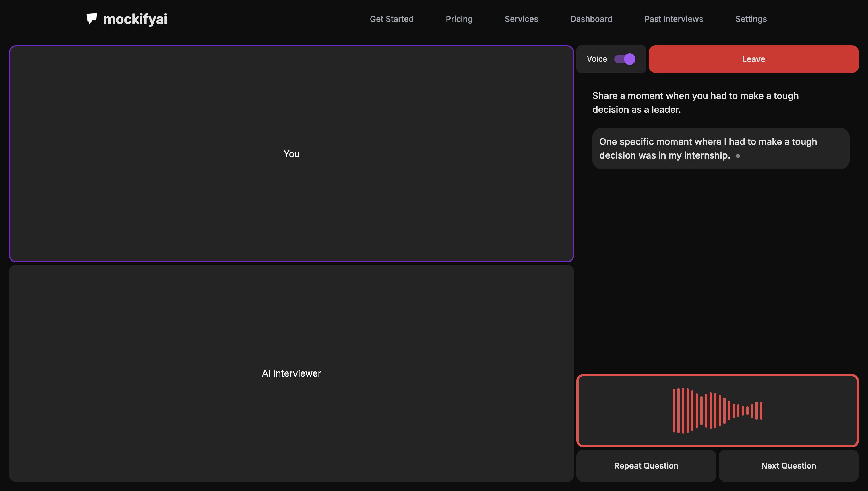Go to the Pricing page
The width and height of the screenshot is (868, 491).
[459, 19]
